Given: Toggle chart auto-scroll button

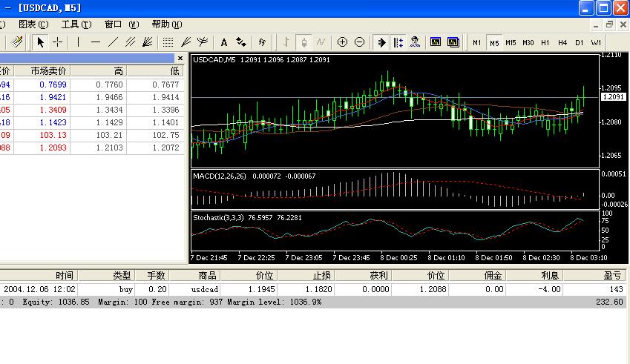Looking at the screenshot, I should coord(381,42).
